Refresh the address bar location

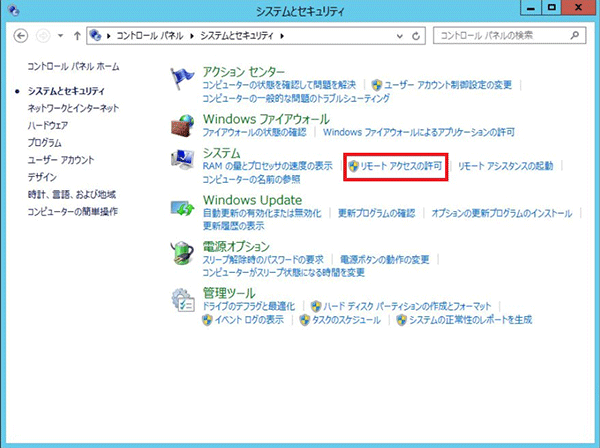(x=416, y=36)
